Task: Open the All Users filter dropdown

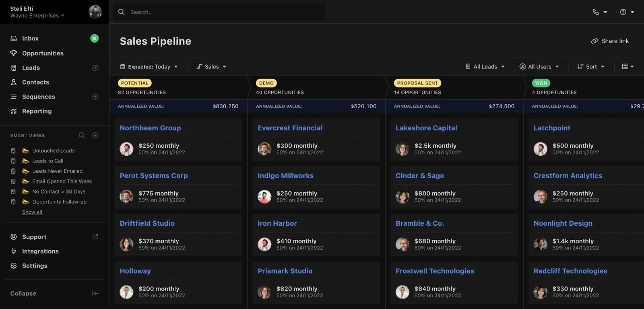Action: (x=539, y=67)
